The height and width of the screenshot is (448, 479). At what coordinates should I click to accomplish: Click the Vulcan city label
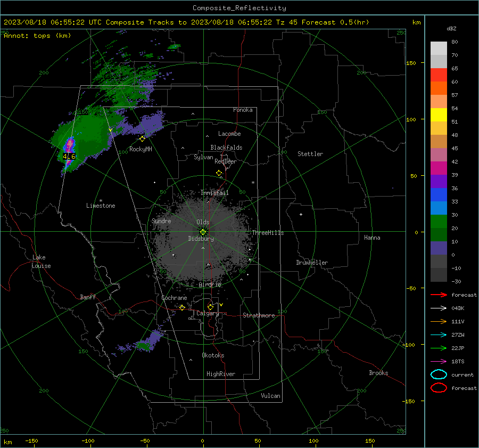(271, 396)
